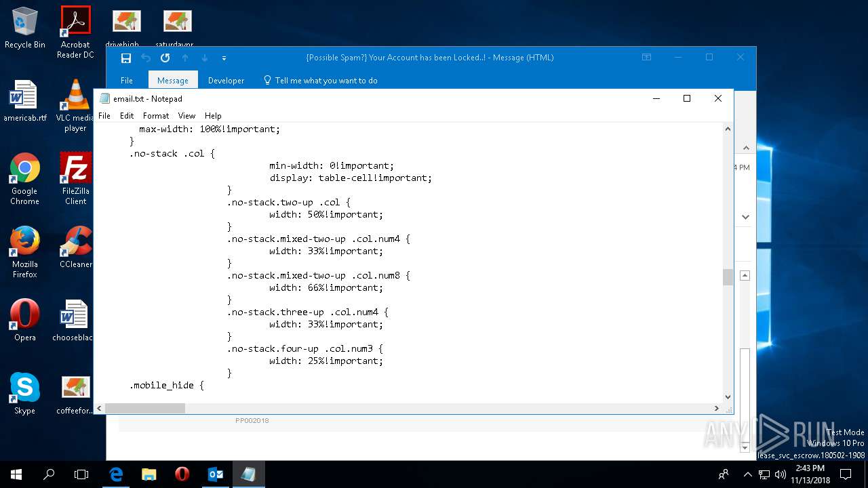Open network status tray icon
The width and height of the screenshot is (868, 488).
[x=765, y=474]
